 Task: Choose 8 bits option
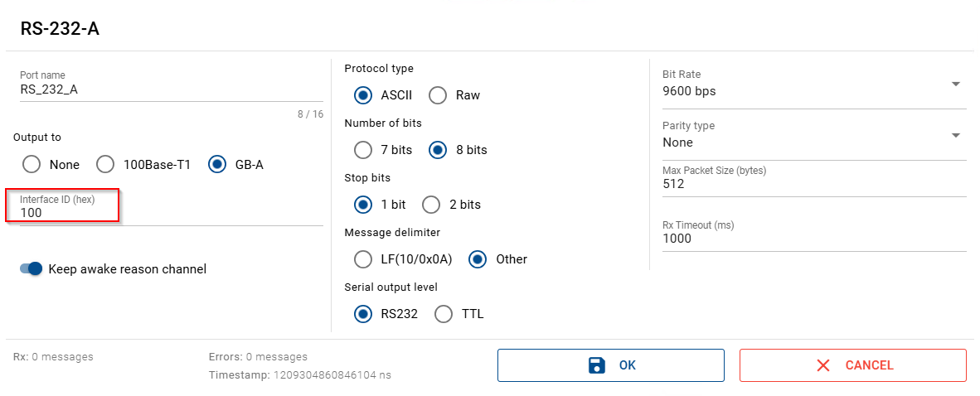(438, 150)
